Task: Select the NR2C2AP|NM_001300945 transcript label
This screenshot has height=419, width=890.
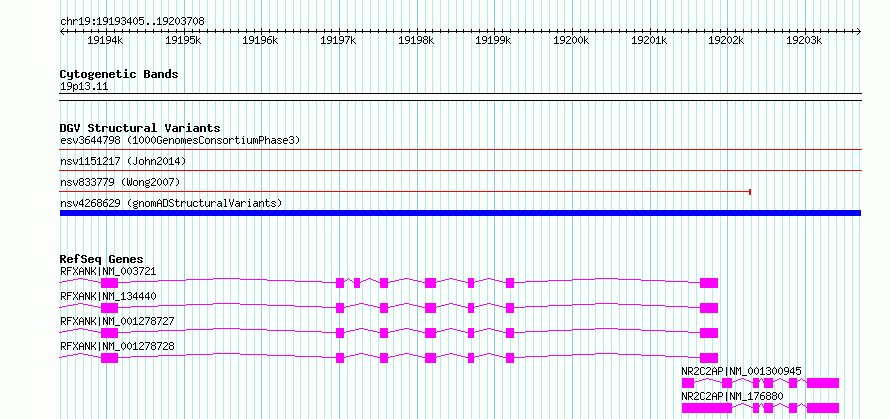Action: click(741, 371)
